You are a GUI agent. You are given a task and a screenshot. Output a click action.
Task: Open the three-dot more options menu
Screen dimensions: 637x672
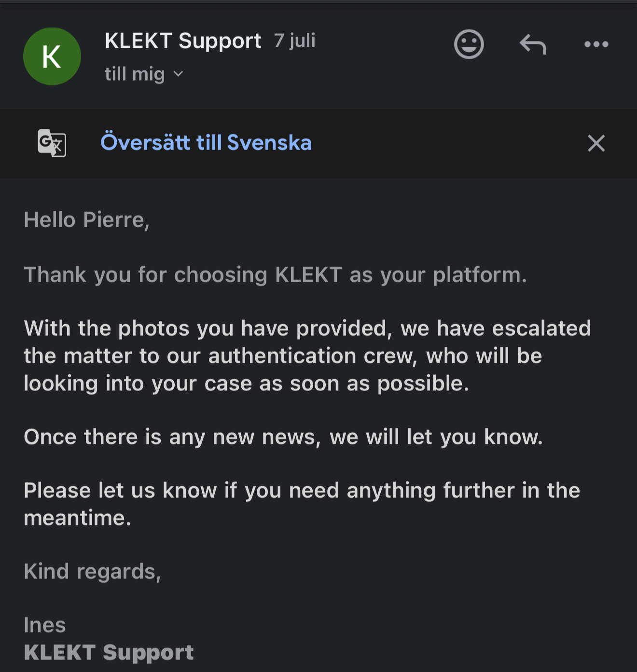(596, 44)
